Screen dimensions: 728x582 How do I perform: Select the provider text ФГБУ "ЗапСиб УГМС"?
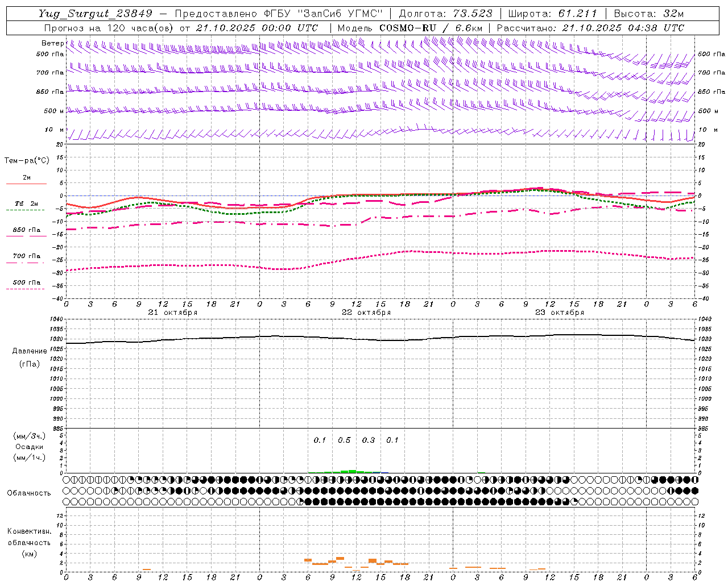point(324,14)
